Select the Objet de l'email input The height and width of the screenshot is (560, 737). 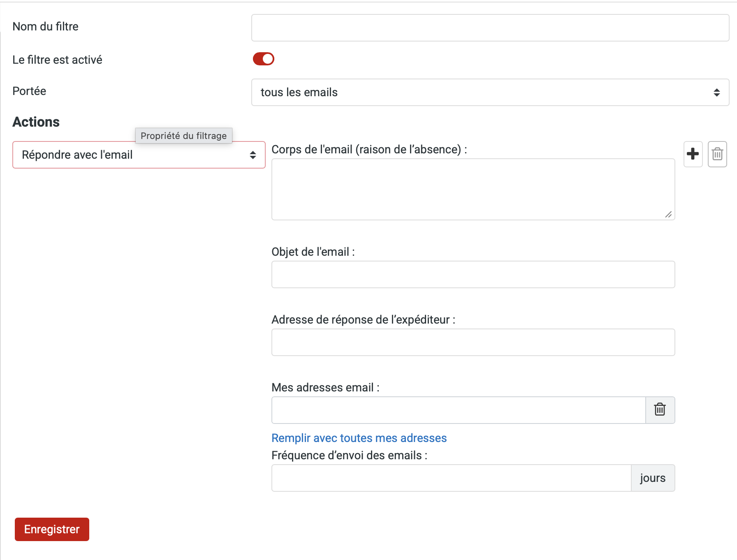click(x=473, y=274)
